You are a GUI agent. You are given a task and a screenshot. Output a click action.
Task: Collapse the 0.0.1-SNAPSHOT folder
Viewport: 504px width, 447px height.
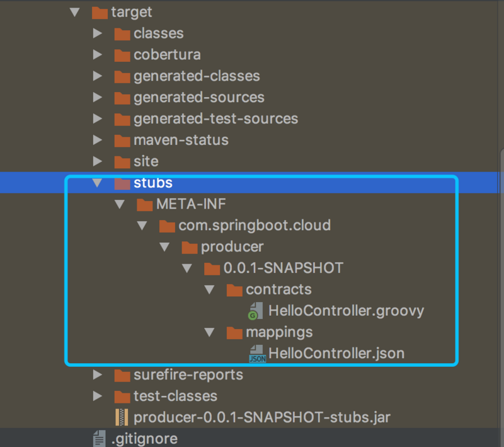187,268
